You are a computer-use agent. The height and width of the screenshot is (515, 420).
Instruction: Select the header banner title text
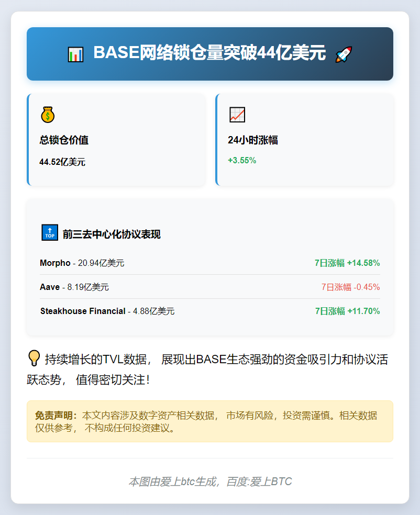(209, 53)
